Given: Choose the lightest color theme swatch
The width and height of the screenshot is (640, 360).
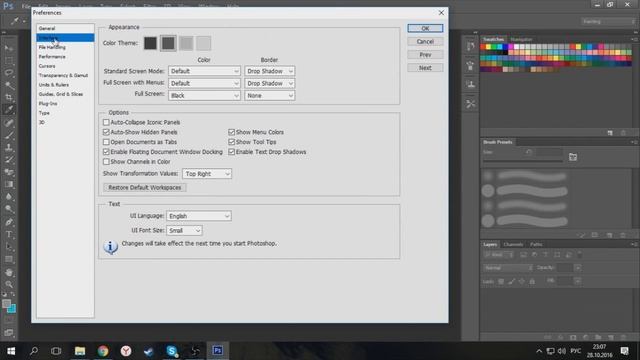Looking at the screenshot, I should tap(204, 43).
